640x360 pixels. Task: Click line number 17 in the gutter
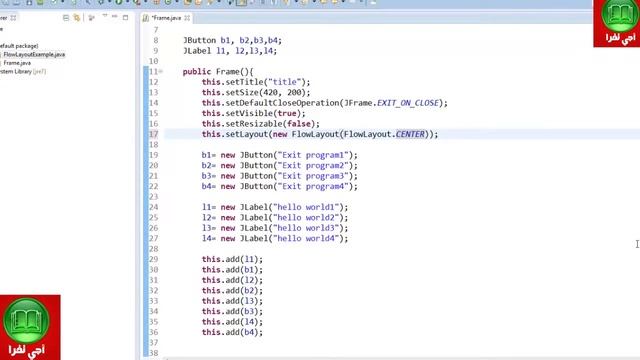tap(153, 134)
